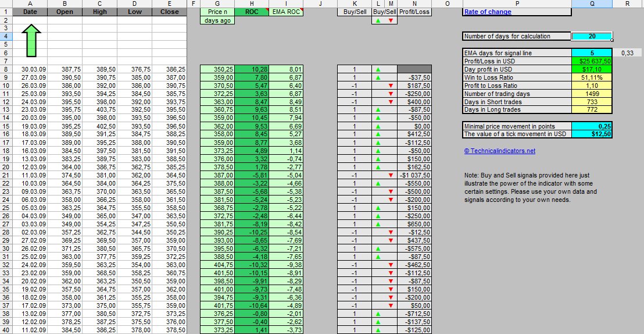The width and height of the screenshot is (644, 334).
Task: Click the days ago cell
Action: [x=217, y=20]
